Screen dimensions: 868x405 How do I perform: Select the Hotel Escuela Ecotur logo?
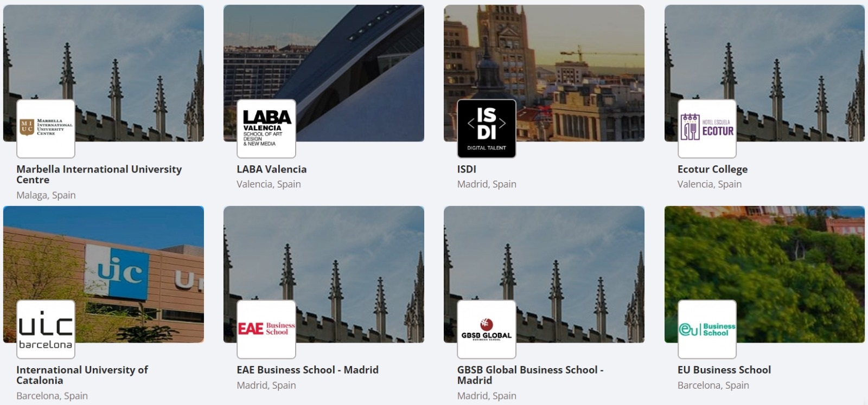point(707,128)
